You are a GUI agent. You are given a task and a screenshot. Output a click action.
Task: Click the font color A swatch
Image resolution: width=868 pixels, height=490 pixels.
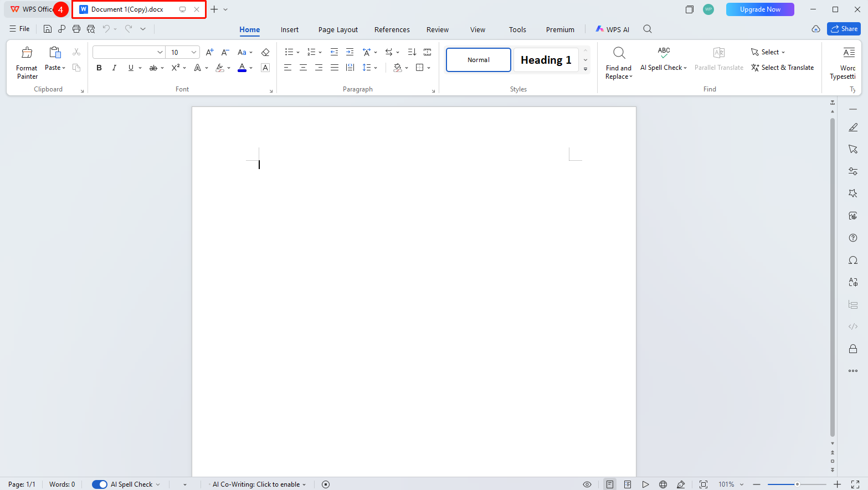click(x=242, y=68)
